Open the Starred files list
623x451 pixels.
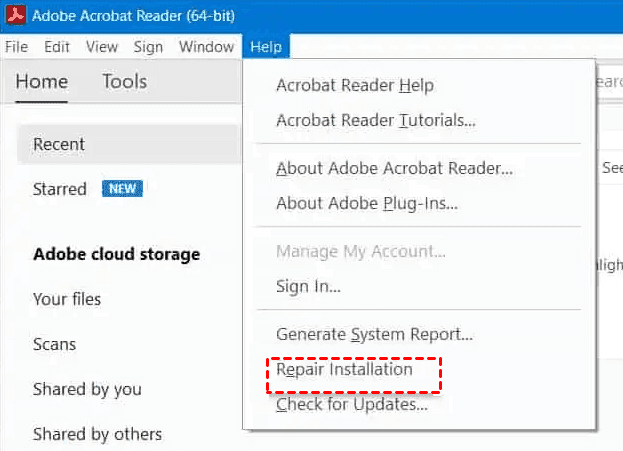(60, 189)
